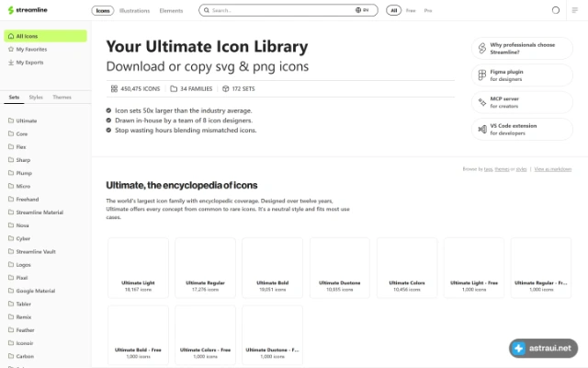Open the EN language selector
Viewport: 588px width, 368px height.
(362, 10)
